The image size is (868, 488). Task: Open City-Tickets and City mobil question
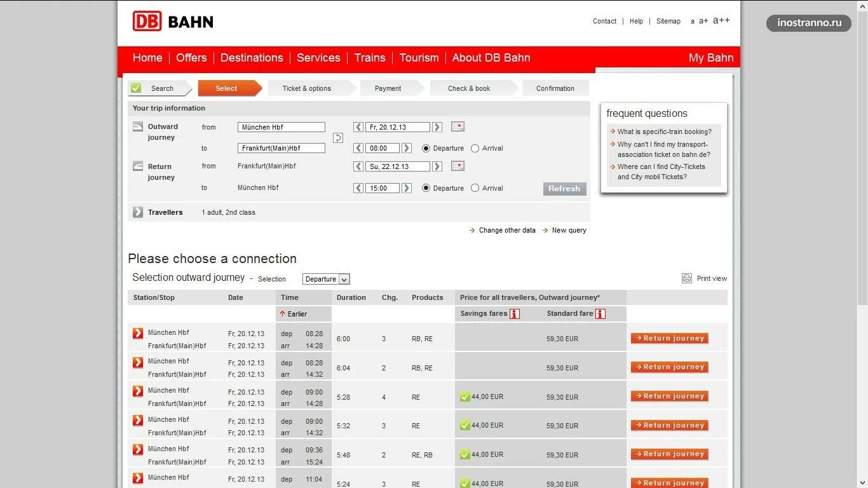661,172
